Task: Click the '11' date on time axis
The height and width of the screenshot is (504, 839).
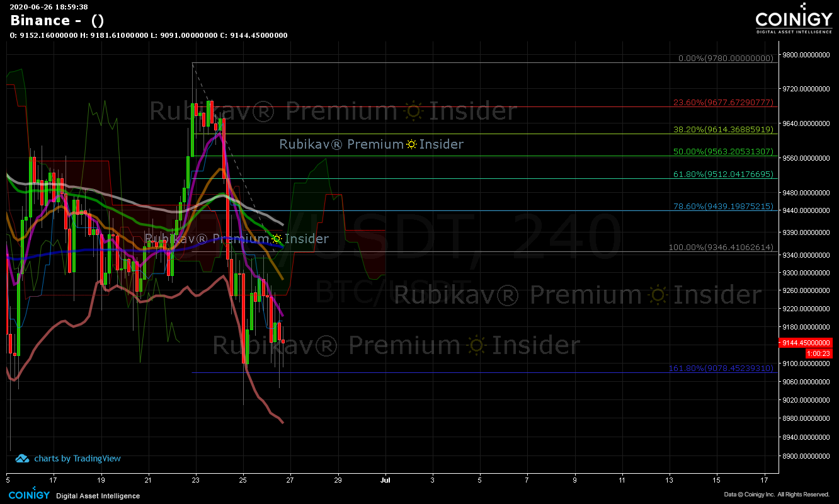Action: point(622,480)
